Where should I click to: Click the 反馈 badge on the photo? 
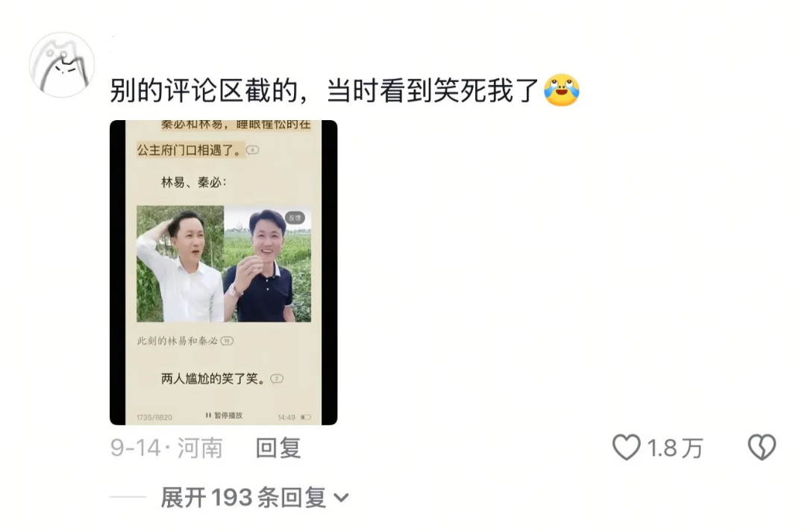click(x=295, y=218)
